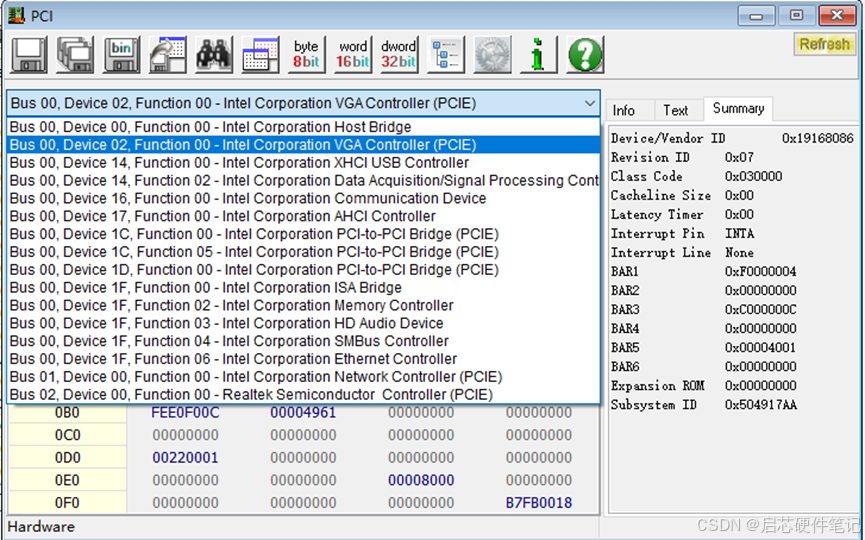Choose Intel XHCI USB Controller entry
The image size is (865, 540).
click(x=303, y=163)
